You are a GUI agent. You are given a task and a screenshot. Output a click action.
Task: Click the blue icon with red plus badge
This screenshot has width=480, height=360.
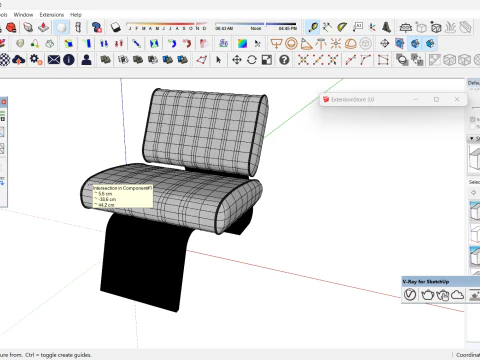[x=97, y=27]
